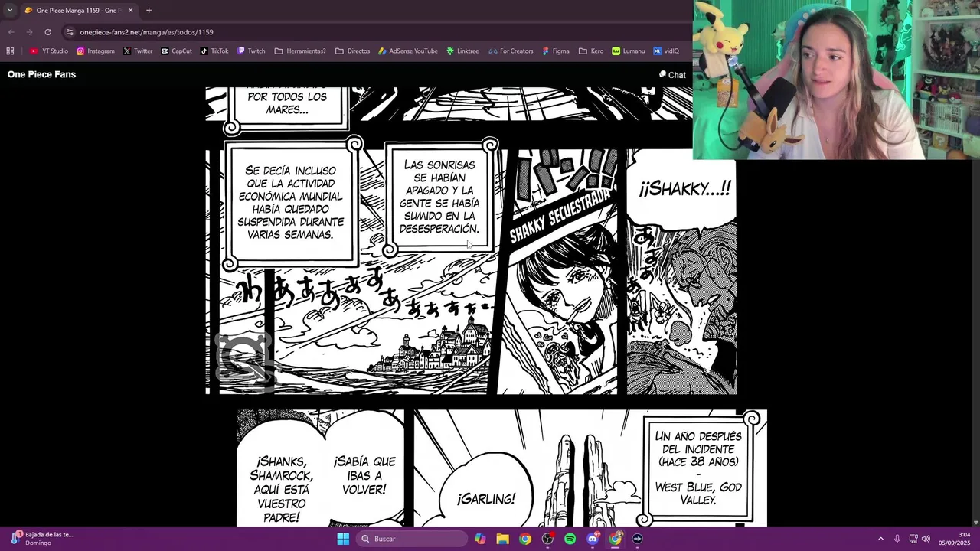This screenshot has width=980, height=551.
Task: Open clock and date 3:04 panel
Action: coord(954,539)
